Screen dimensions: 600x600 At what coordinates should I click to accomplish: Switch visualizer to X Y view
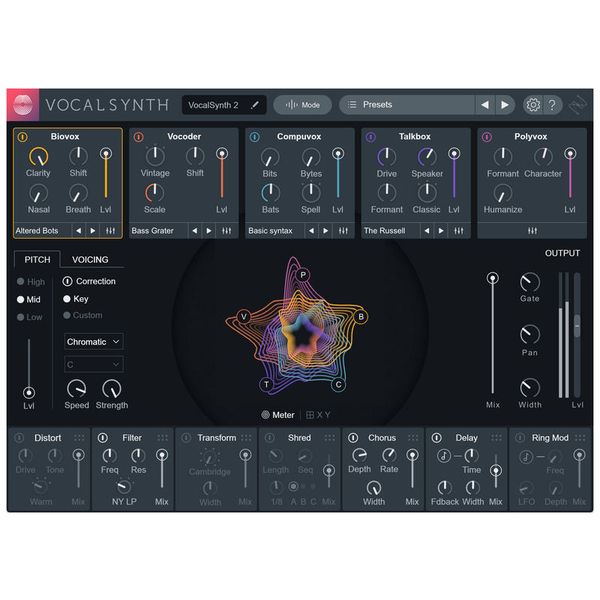[318, 415]
